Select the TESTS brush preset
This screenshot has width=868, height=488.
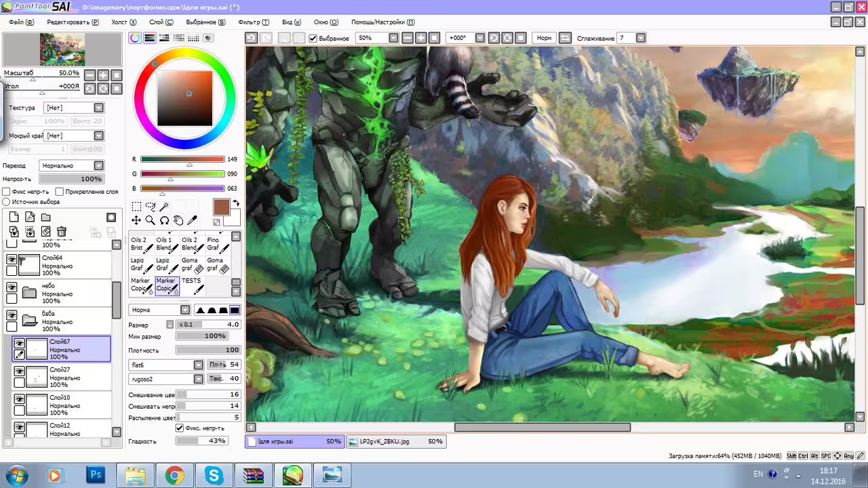(x=193, y=285)
